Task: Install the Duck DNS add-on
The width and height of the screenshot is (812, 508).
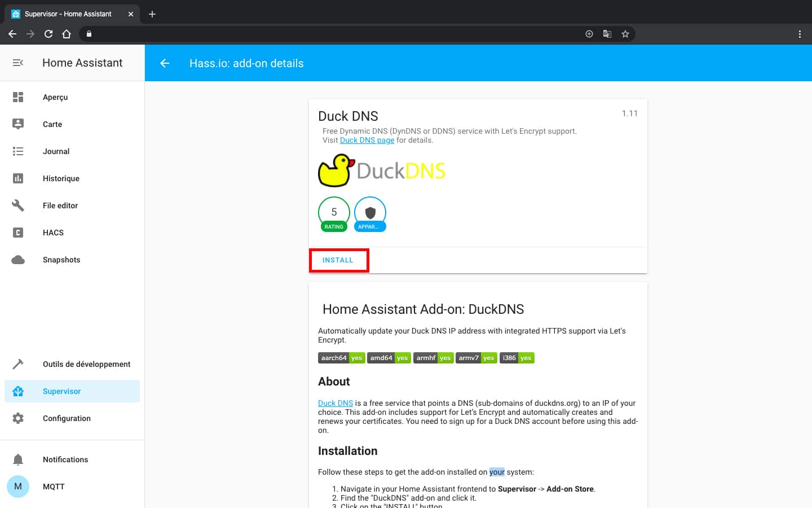Action: click(x=338, y=260)
